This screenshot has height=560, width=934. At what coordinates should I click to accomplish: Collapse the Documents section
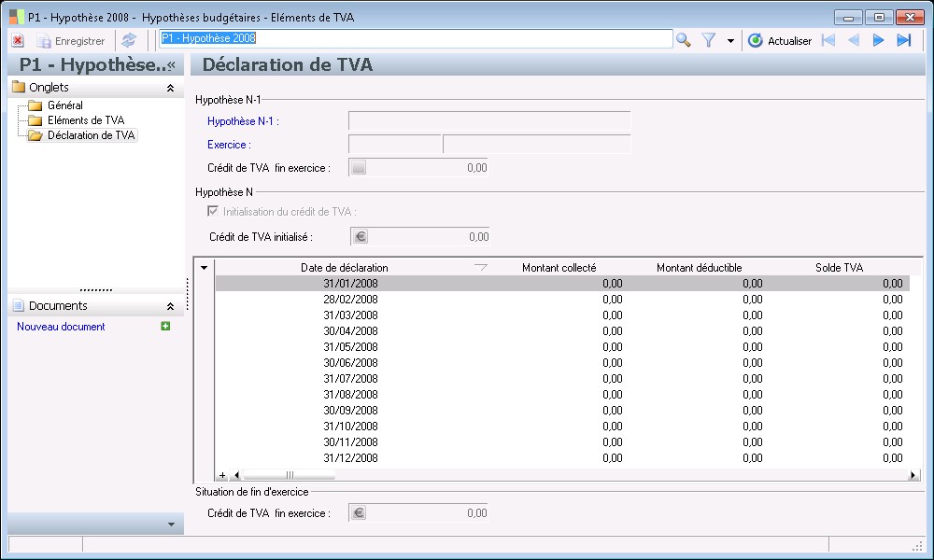coord(170,306)
